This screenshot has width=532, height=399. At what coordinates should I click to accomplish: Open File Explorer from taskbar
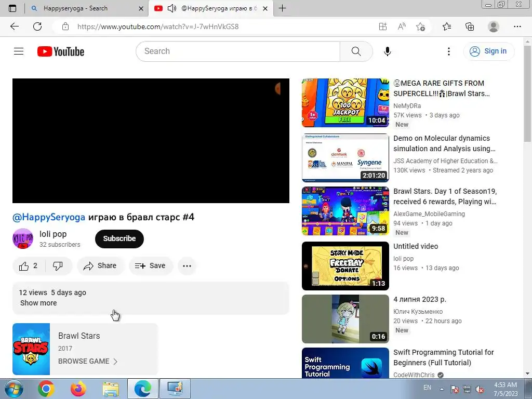point(111,389)
